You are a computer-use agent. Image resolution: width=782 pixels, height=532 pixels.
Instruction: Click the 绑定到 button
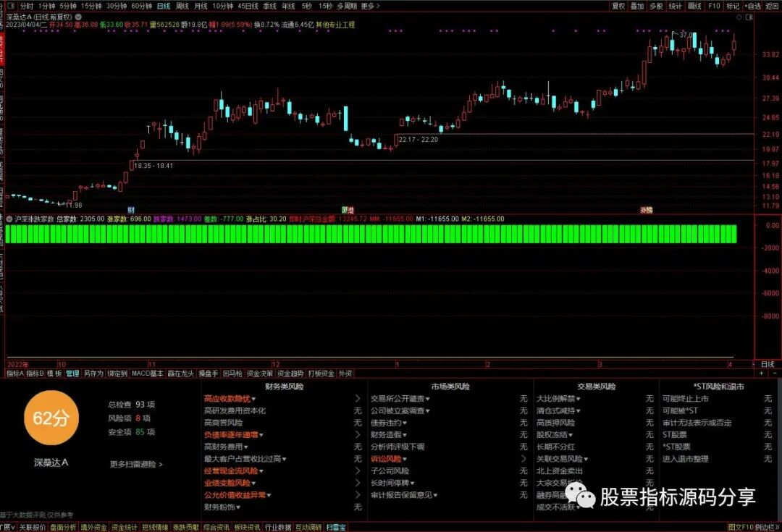point(117,373)
